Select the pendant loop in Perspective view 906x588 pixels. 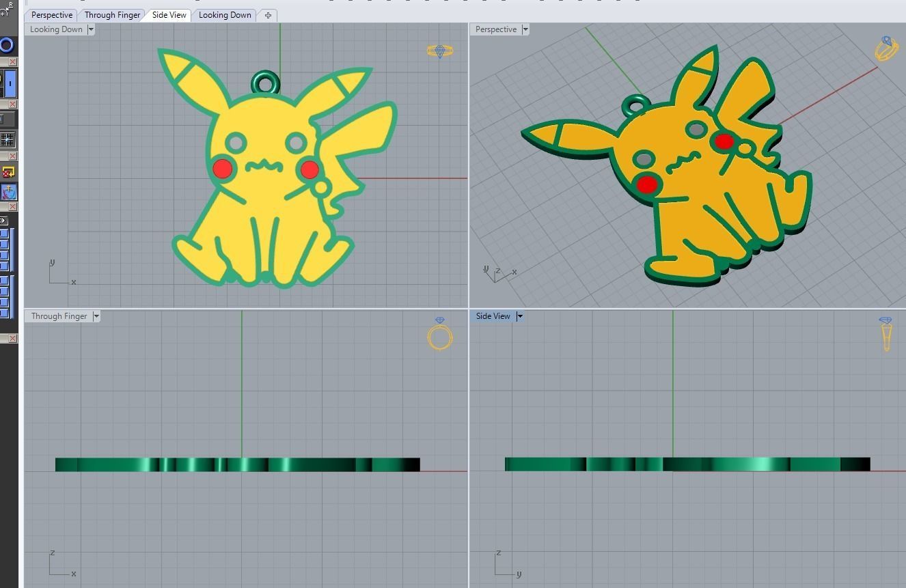click(x=635, y=104)
